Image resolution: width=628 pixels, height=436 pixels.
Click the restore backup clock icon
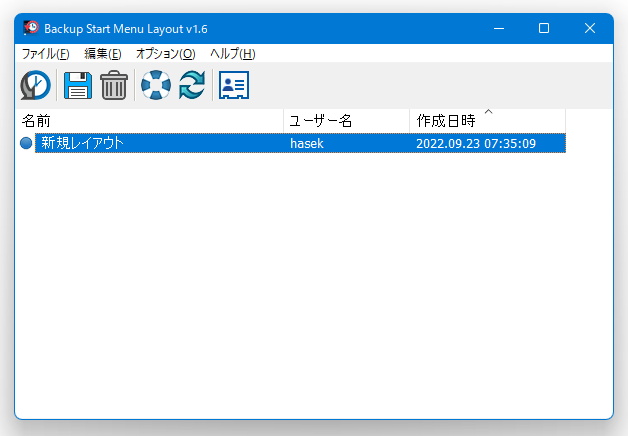36,85
